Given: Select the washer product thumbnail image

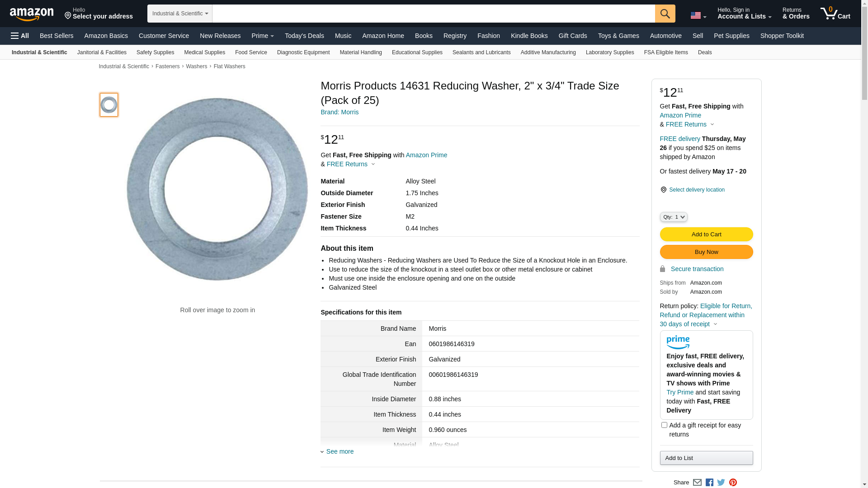Looking at the screenshot, I should [x=109, y=105].
